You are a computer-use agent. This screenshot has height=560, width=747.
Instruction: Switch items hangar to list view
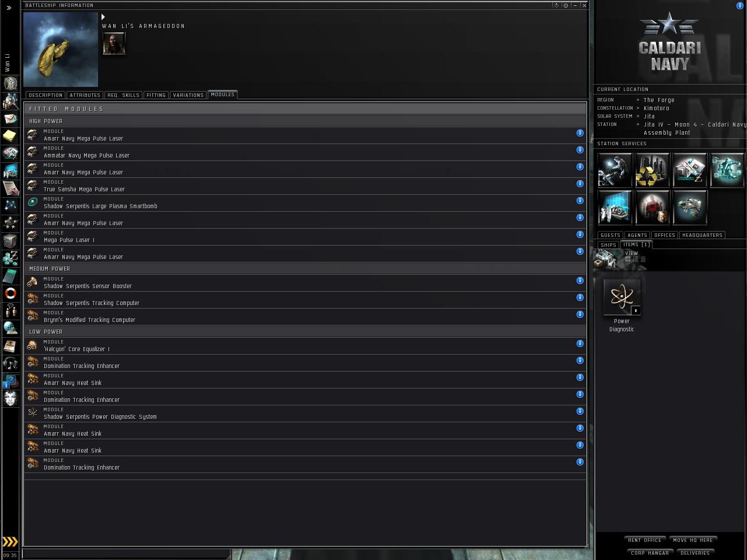pos(643,260)
